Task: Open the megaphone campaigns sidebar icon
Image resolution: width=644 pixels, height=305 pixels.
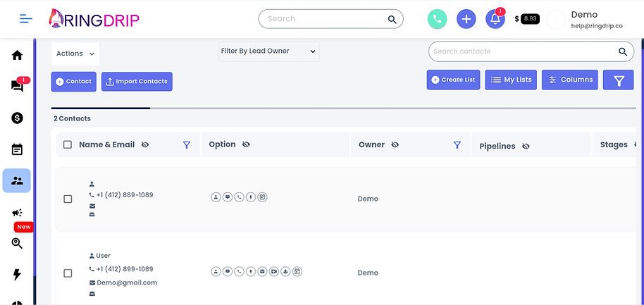Action: (17, 213)
